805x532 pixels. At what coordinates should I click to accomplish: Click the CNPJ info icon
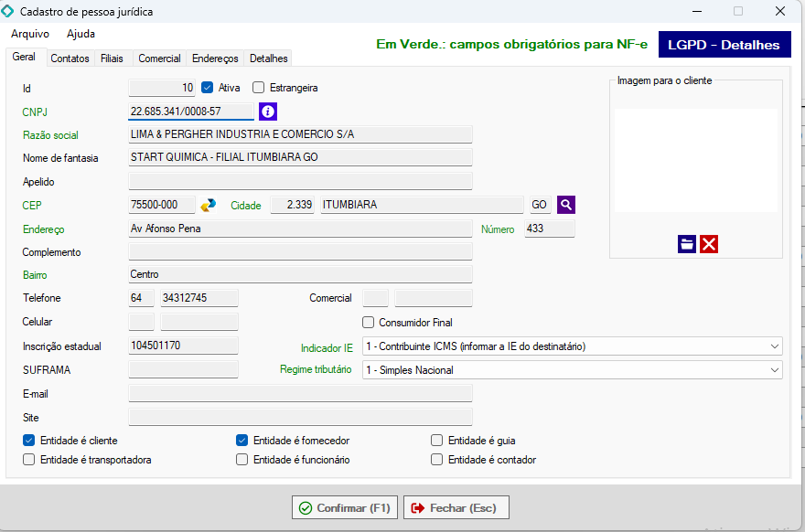[x=267, y=112]
